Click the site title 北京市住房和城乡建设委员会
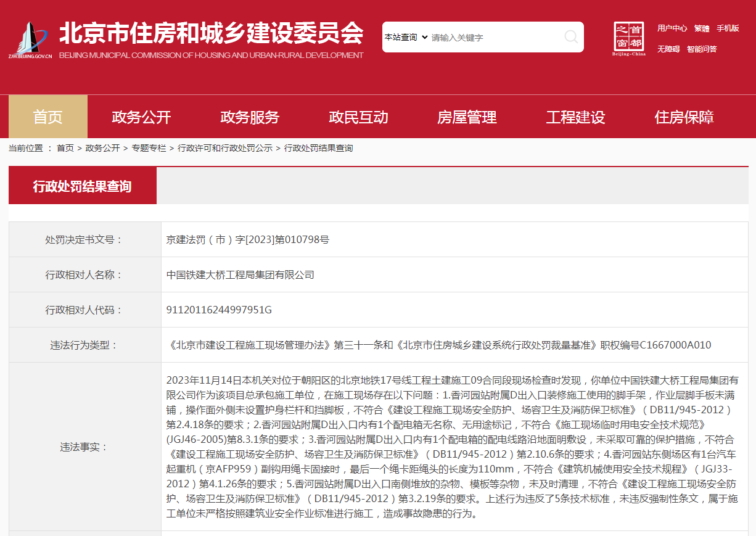This screenshot has height=536, width=756. pyautogui.click(x=211, y=33)
